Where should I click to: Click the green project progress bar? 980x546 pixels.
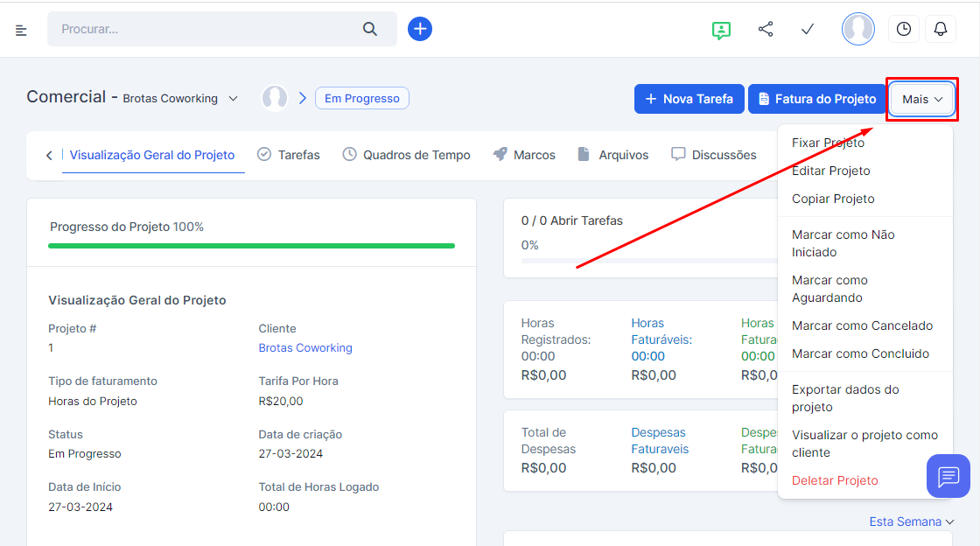point(251,246)
